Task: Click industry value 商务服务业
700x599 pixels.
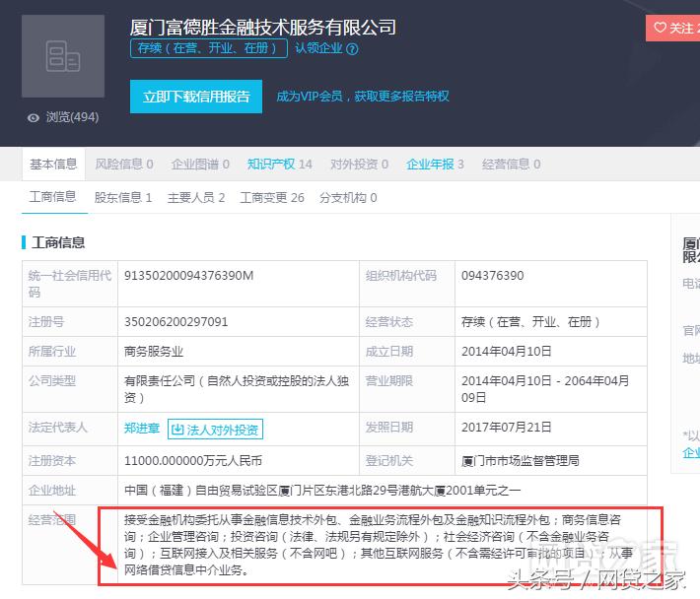Action: click(154, 351)
